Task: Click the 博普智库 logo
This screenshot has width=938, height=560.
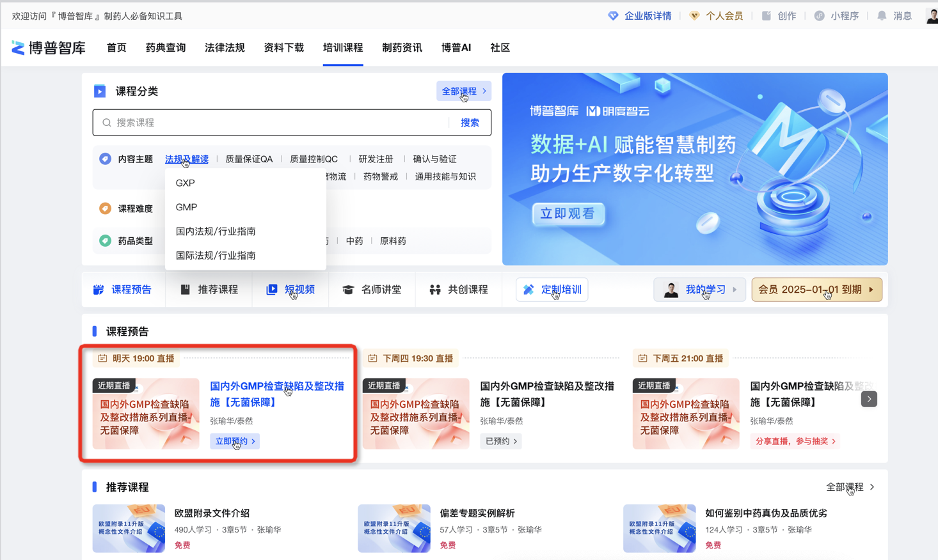Action: (x=49, y=48)
